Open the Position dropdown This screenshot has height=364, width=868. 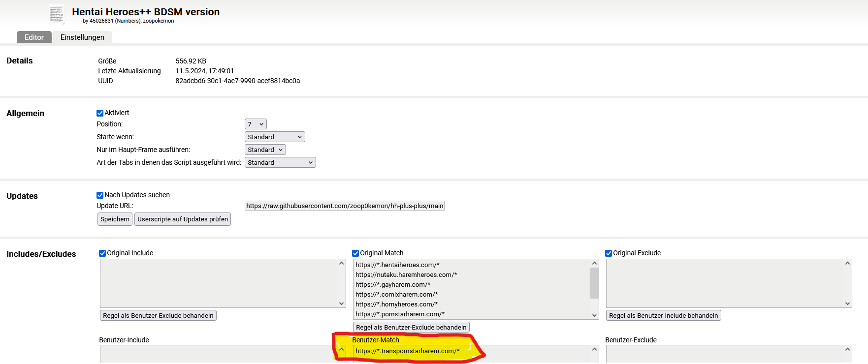256,124
